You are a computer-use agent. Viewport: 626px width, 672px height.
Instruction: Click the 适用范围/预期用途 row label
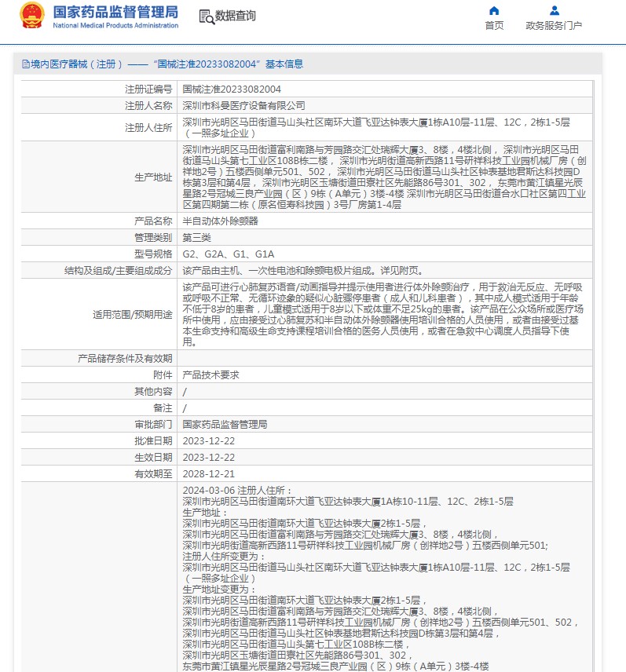(132, 315)
